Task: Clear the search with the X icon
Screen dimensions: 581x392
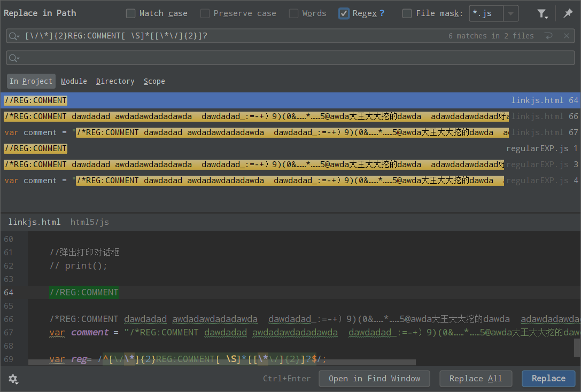Action: [567, 36]
